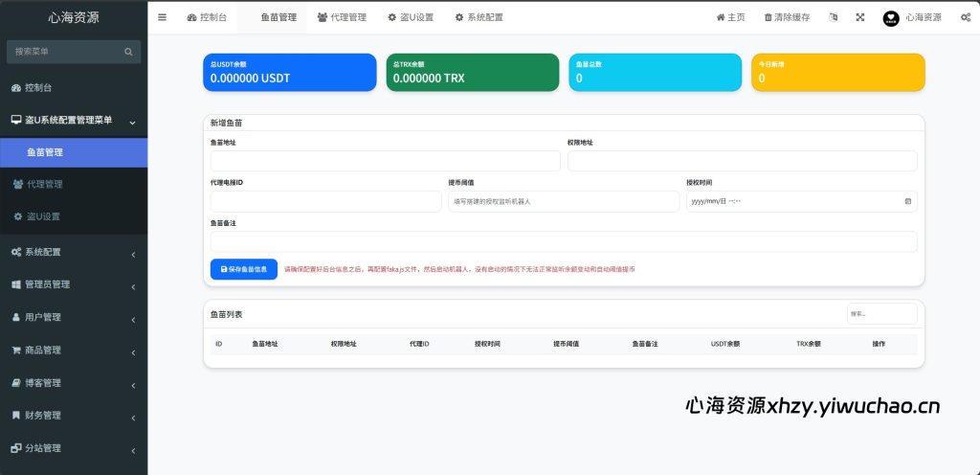Image resolution: width=980 pixels, height=475 pixels.
Task: Switch to the 系统配置 top tab
Action: (x=479, y=17)
